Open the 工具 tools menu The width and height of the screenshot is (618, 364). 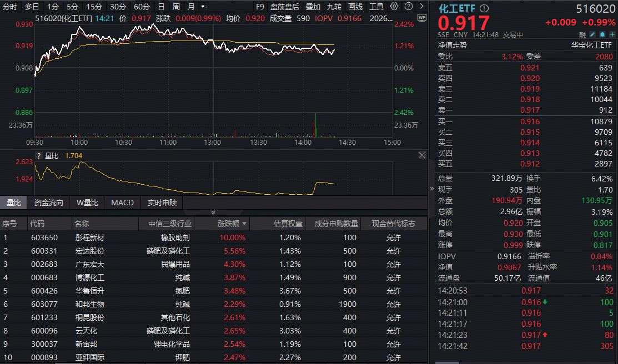(x=376, y=7)
